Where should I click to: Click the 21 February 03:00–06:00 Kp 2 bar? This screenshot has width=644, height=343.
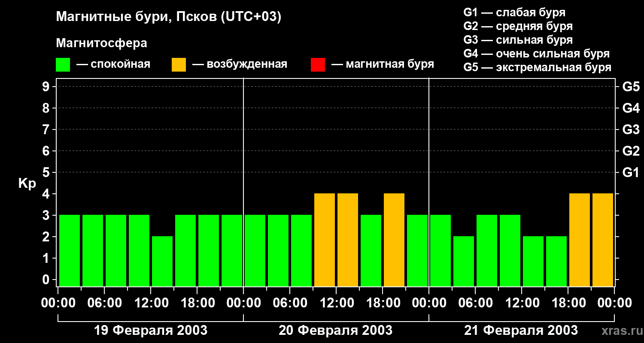[x=464, y=261]
